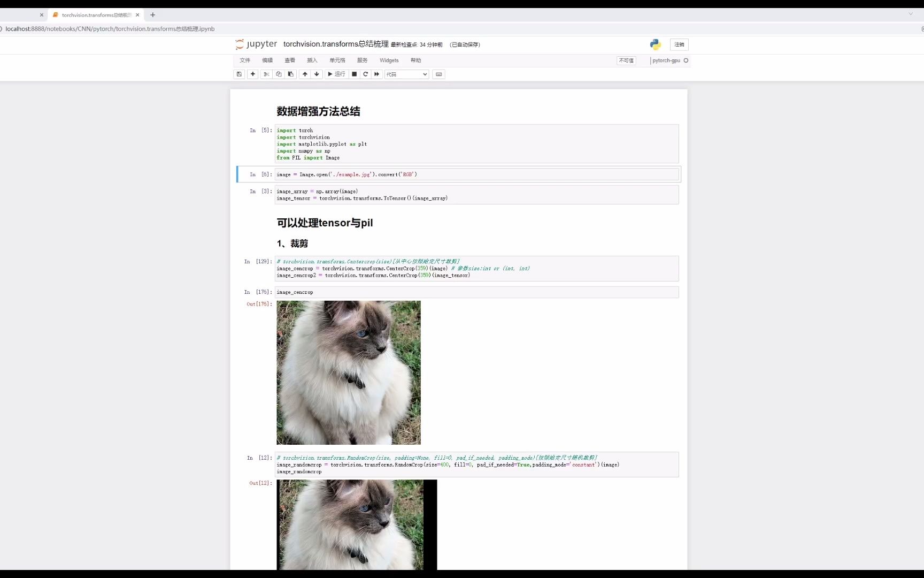Open the 文件 menu
Screen dimensions: 924x578
(x=245, y=60)
